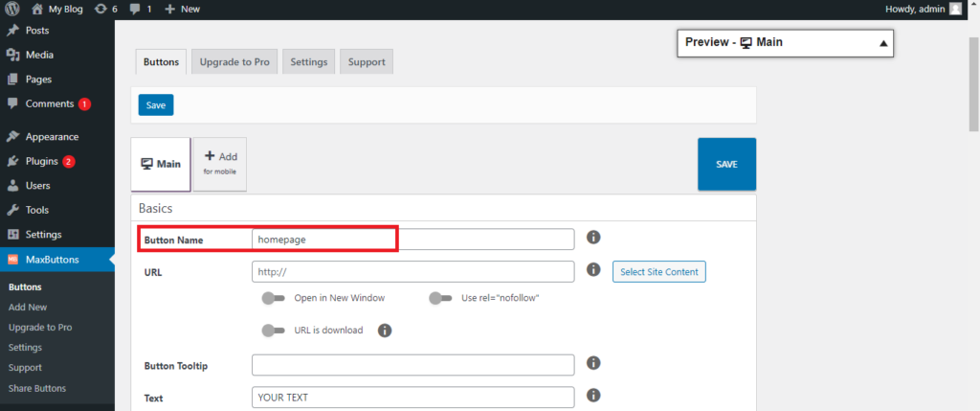Image resolution: width=980 pixels, height=411 pixels.
Task: Click the Button Tooltip input field
Action: (x=412, y=365)
